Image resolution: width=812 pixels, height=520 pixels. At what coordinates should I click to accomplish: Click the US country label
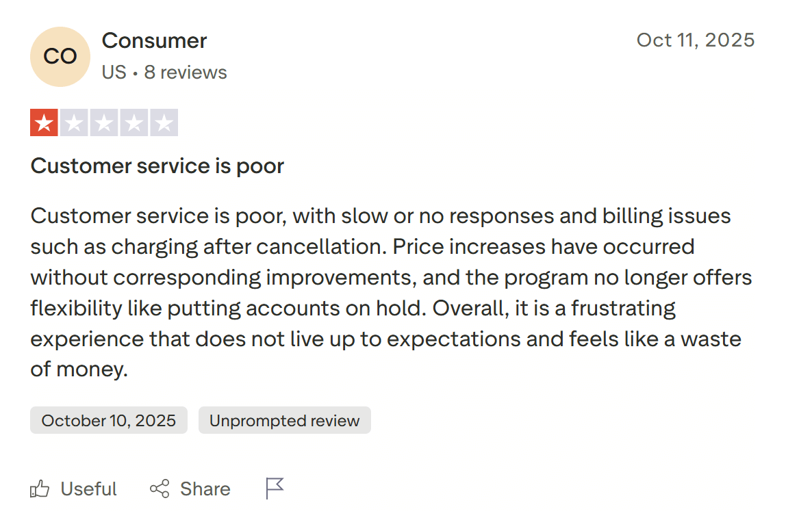[x=116, y=72]
